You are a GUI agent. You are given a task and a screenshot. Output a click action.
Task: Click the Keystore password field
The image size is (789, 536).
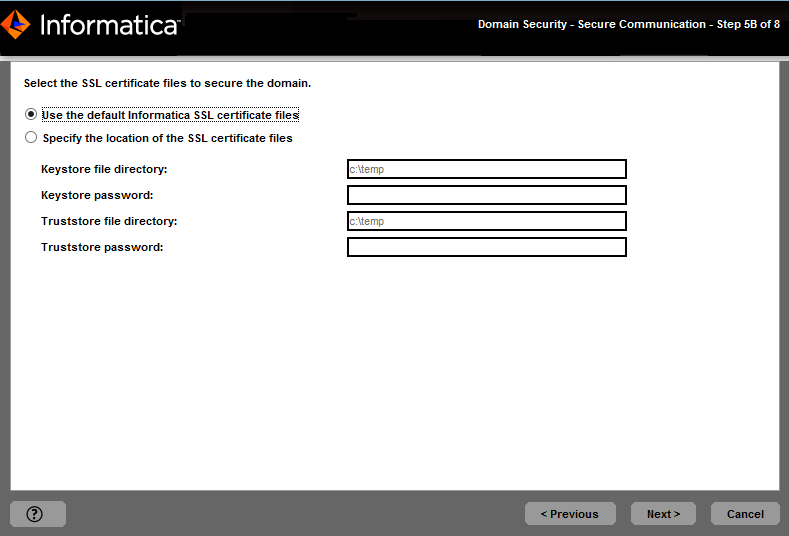(x=487, y=195)
